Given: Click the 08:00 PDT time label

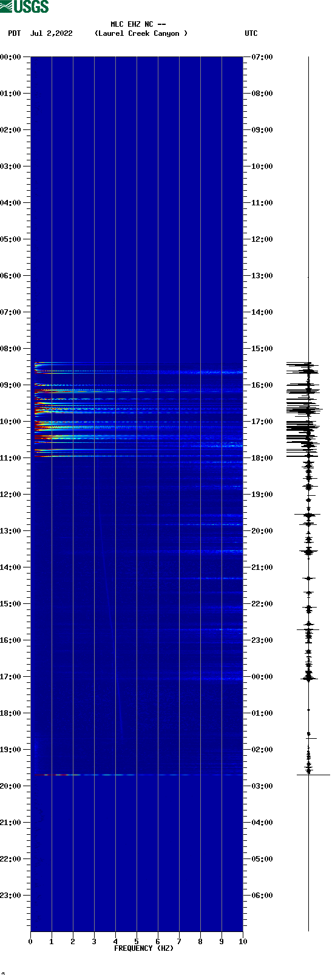Looking at the screenshot, I should click(x=10, y=349).
